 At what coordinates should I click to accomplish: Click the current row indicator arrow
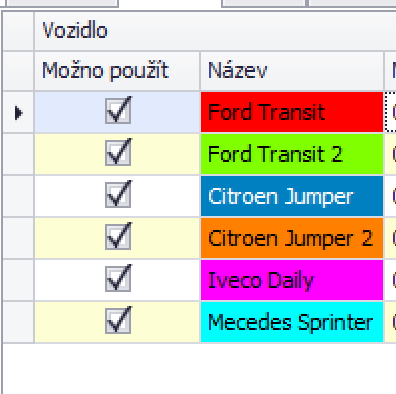click(x=18, y=113)
